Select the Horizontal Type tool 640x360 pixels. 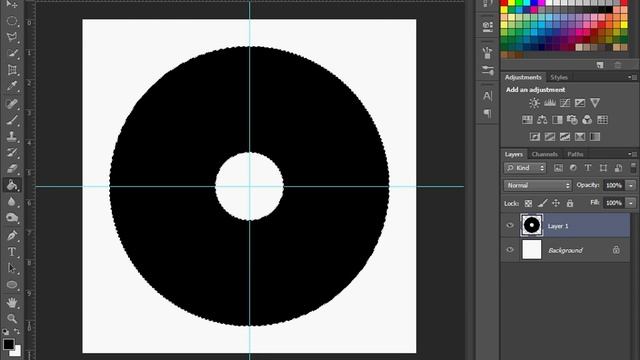tap(12, 252)
